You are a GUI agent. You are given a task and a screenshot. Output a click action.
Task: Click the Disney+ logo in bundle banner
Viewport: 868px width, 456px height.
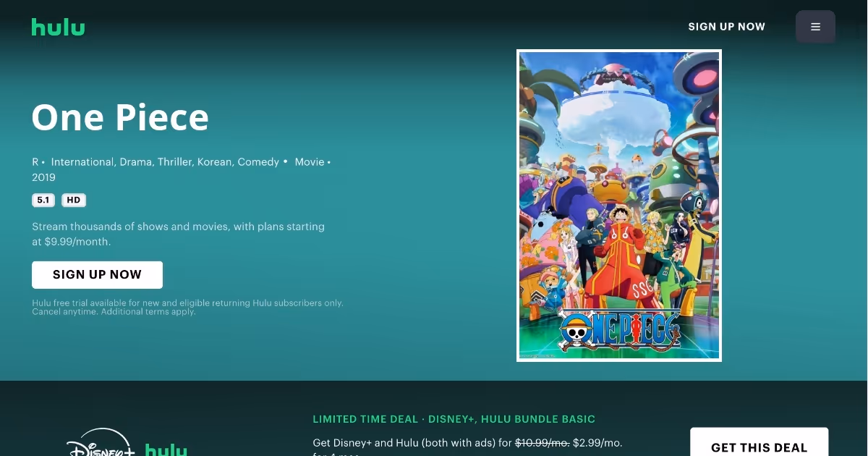pyautogui.click(x=101, y=443)
